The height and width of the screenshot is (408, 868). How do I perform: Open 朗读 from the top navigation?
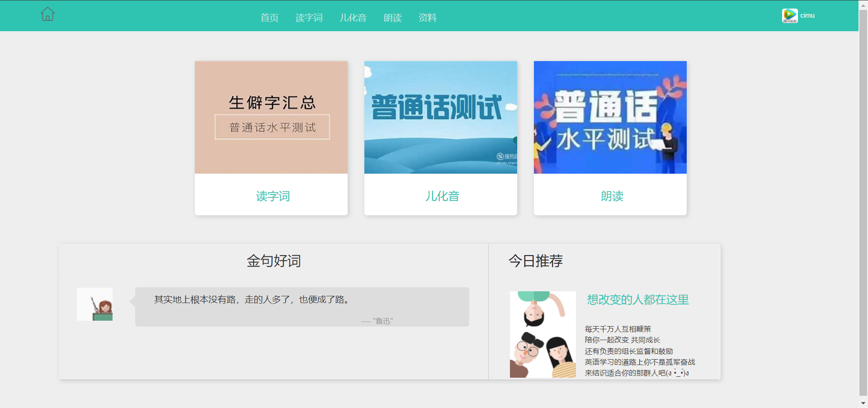[x=392, y=18]
